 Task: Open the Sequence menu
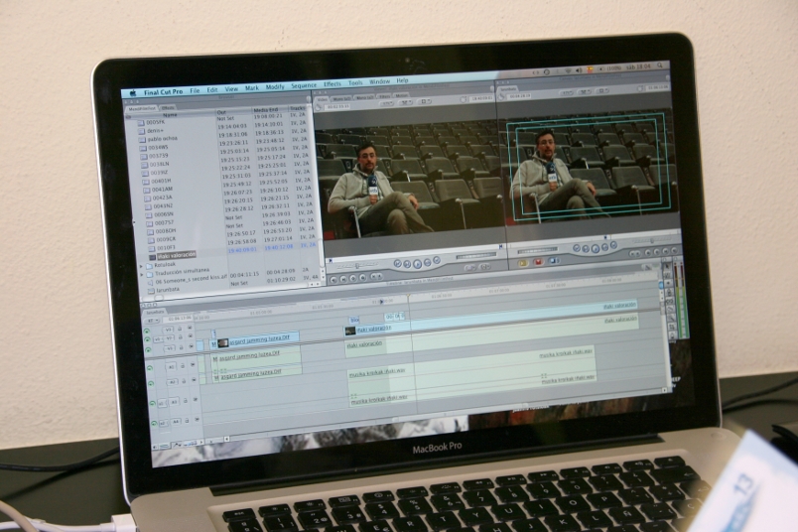pos(304,85)
